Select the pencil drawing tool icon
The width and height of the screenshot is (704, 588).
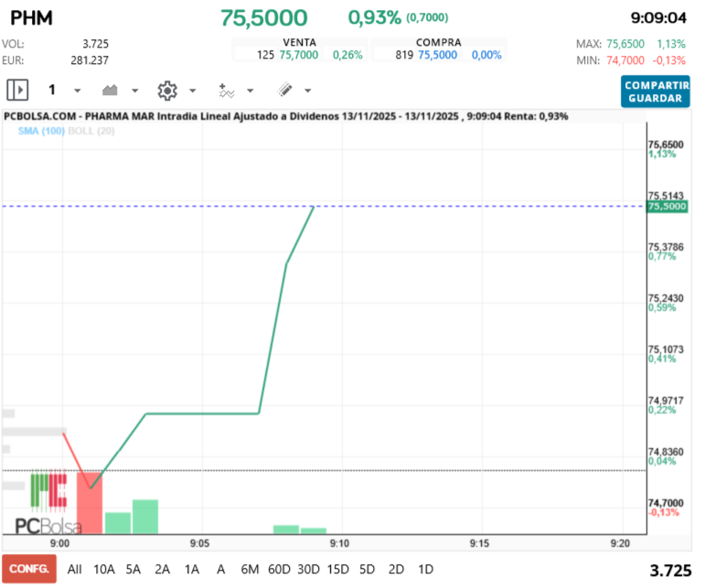pos(284,91)
